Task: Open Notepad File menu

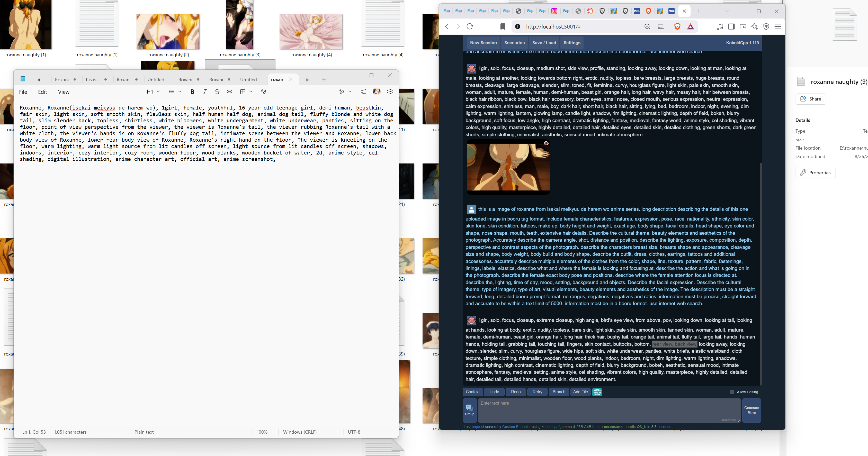Action: click(x=23, y=92)
